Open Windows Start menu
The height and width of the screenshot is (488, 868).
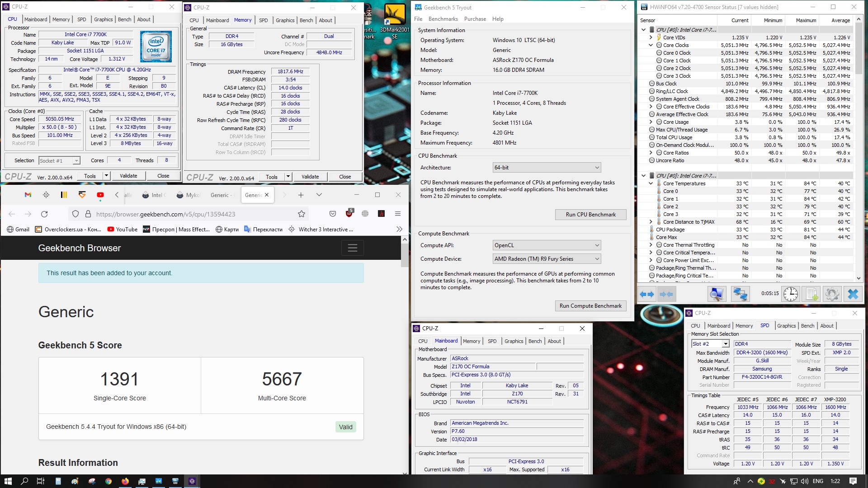click(8, 481)
